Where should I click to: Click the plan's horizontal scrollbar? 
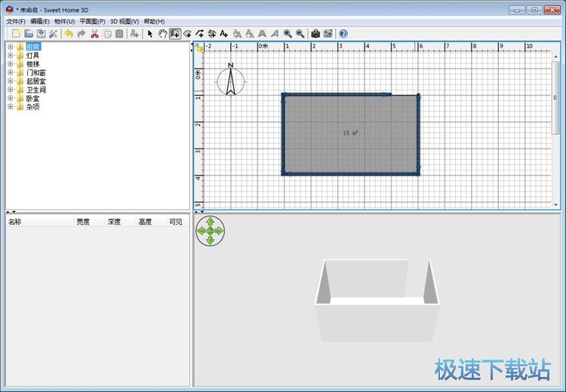pos(377,212)
